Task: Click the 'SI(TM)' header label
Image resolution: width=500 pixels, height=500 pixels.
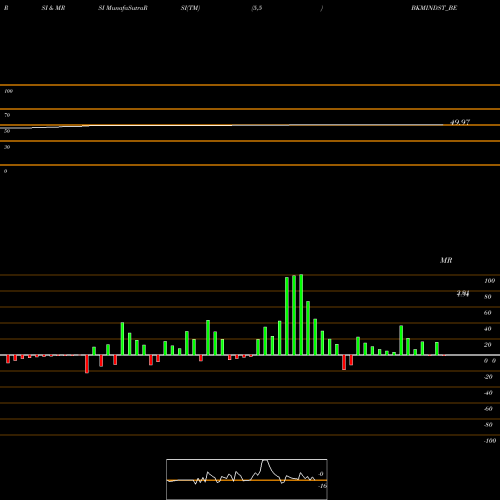Action: pos(190,8)
